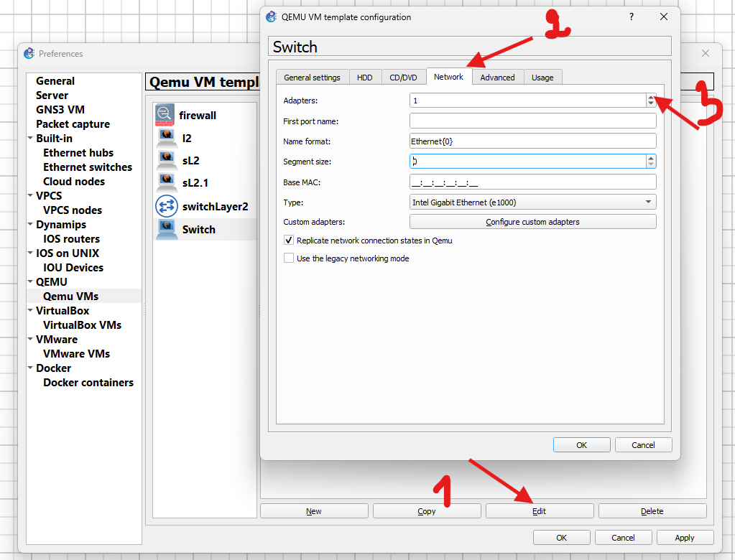Cancel the QEMU template configuration dialog

pos(643,445)
